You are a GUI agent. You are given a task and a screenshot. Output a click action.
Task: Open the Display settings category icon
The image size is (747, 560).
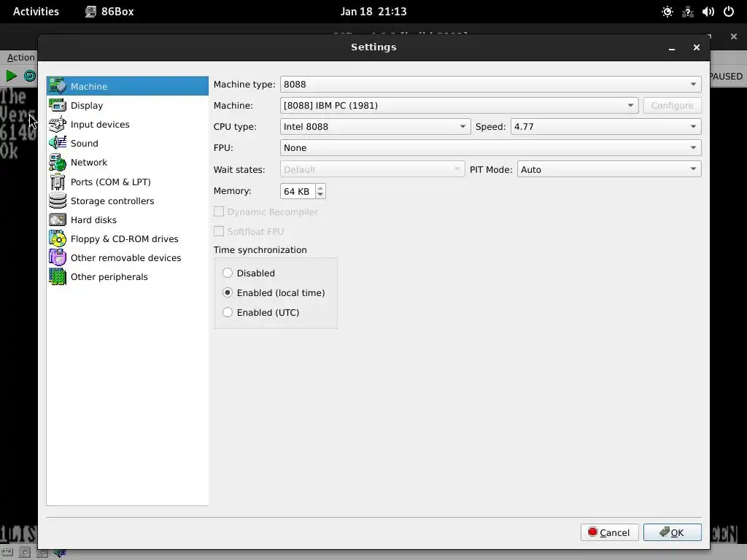coord(58,105)
